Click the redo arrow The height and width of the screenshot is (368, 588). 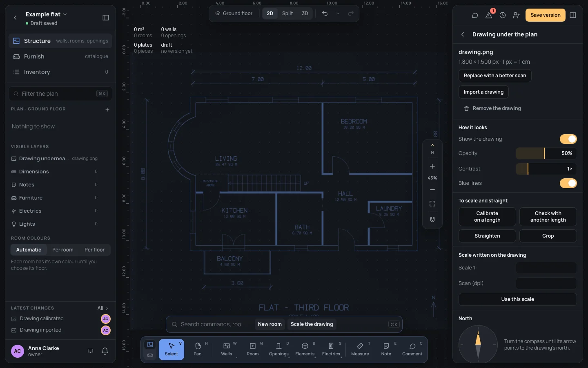coord(351,13)
